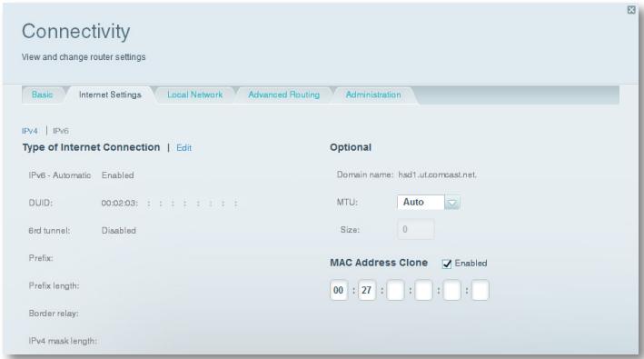Close the Connectivity dialog
The width and height of the screenshot is (644, 359).
tap(631, 10)
